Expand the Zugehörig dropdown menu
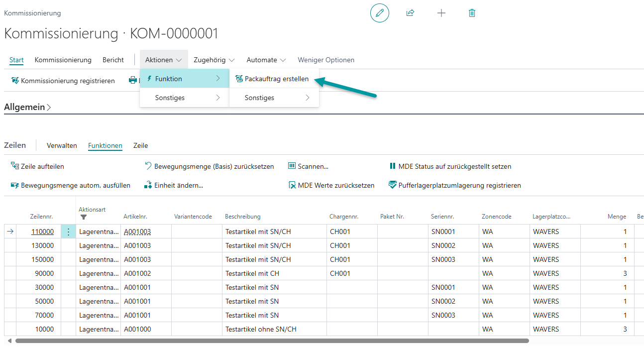644x348 pixels. 214,60
